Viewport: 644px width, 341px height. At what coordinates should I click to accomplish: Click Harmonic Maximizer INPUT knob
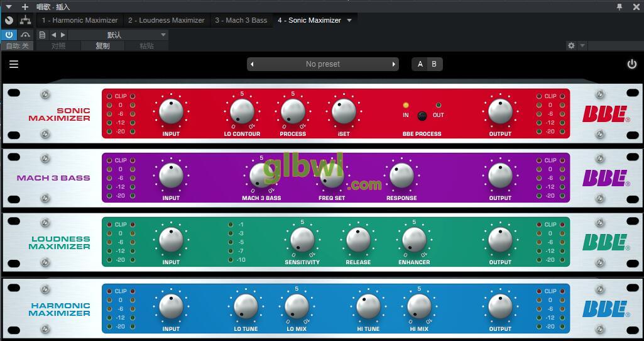(171, 306)
